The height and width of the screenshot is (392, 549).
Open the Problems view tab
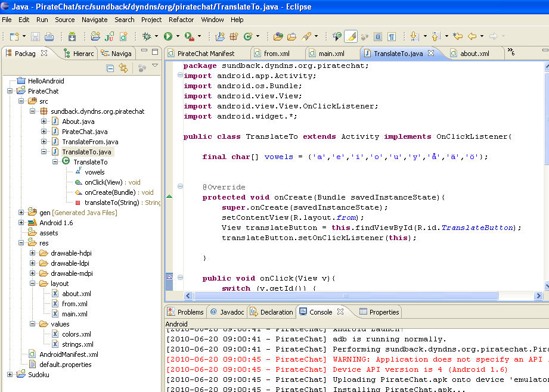coord(185,312)
